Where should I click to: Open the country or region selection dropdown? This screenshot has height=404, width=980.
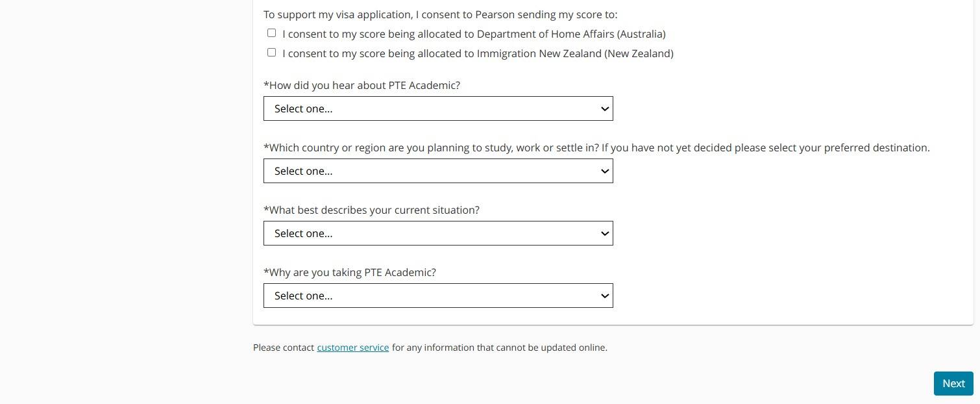[438, 171]
